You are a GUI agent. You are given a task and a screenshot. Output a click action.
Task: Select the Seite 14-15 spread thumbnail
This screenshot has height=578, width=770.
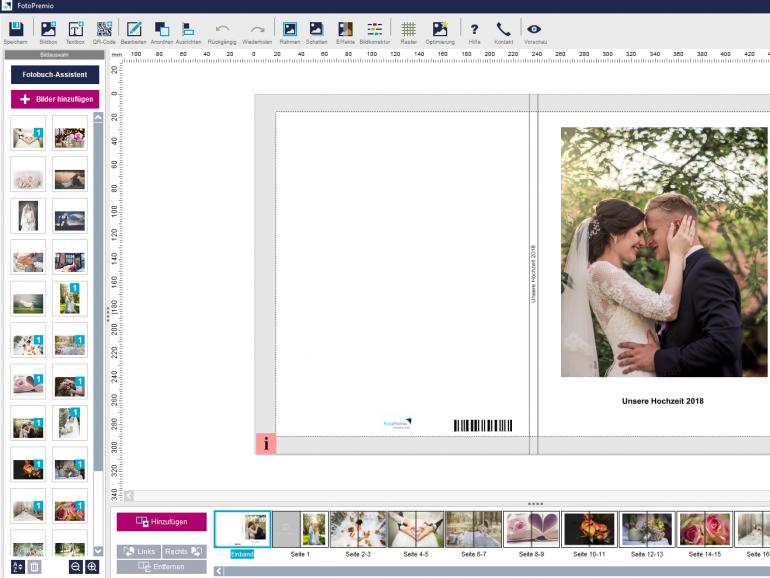pos(705,529)
